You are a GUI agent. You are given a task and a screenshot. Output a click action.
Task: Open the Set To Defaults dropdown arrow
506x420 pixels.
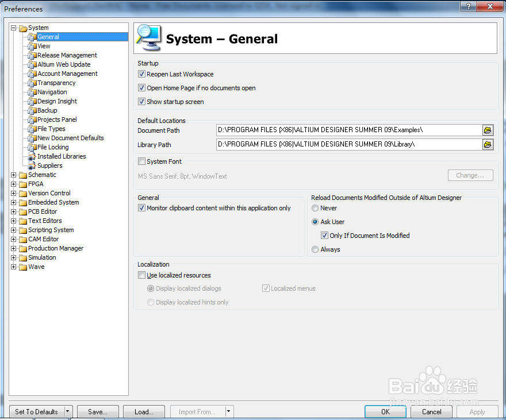pyautogui.click(x=68, y=411)
